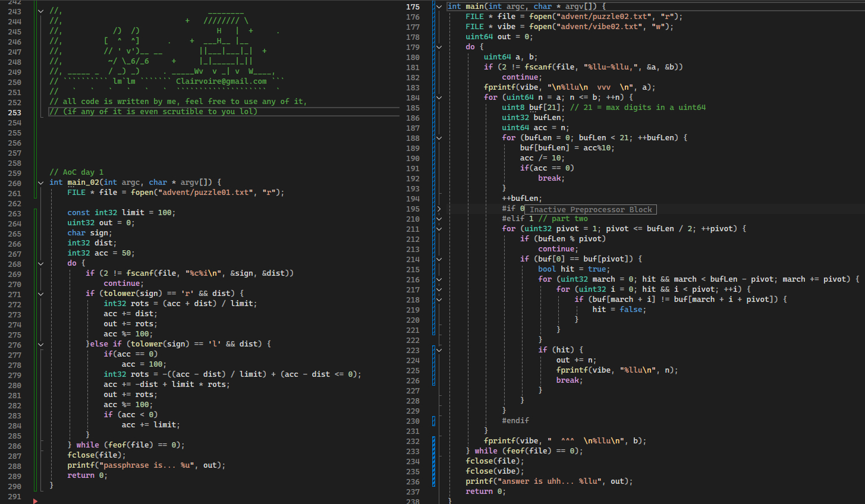The height and width of the screenshot is (504, 865).
Task: Click line number 175 in right pane
Action: 413,7
